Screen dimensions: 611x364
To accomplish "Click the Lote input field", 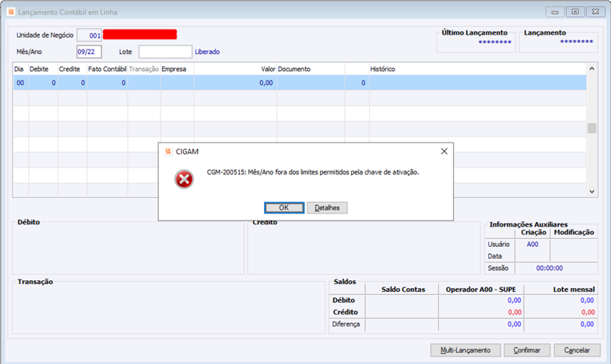I will click(x=165, y=52).
